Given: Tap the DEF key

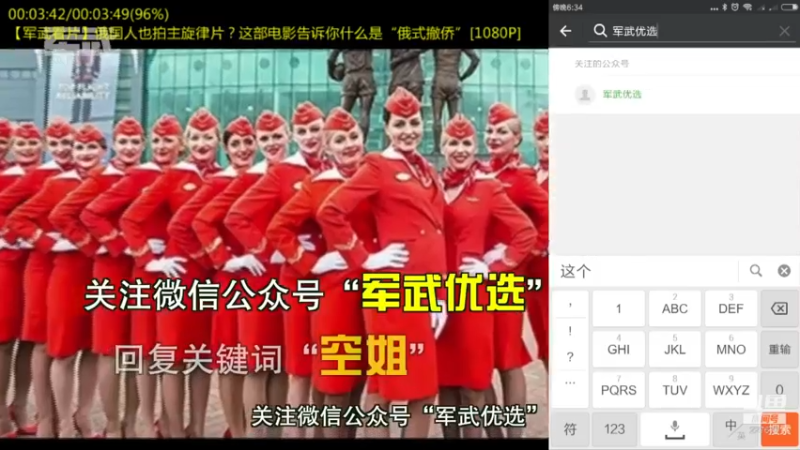Looking at the screenshot, I should click(731, 309).
